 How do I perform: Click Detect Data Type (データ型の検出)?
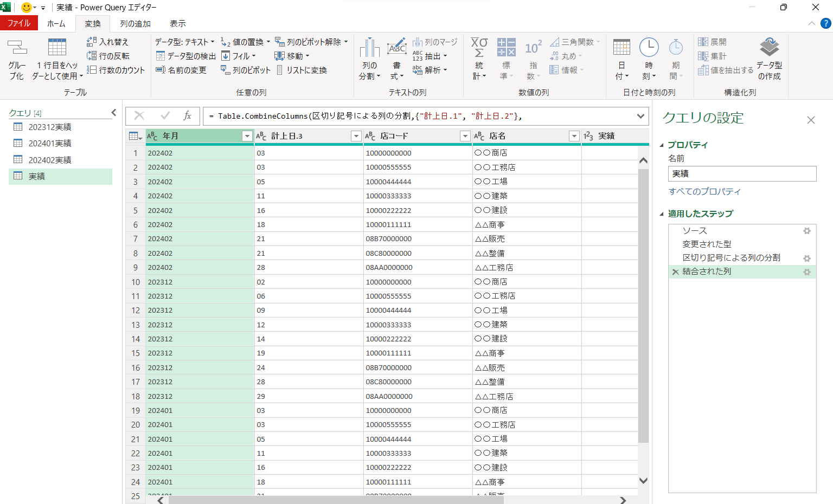pyautogui.click(x=185, y=56)
